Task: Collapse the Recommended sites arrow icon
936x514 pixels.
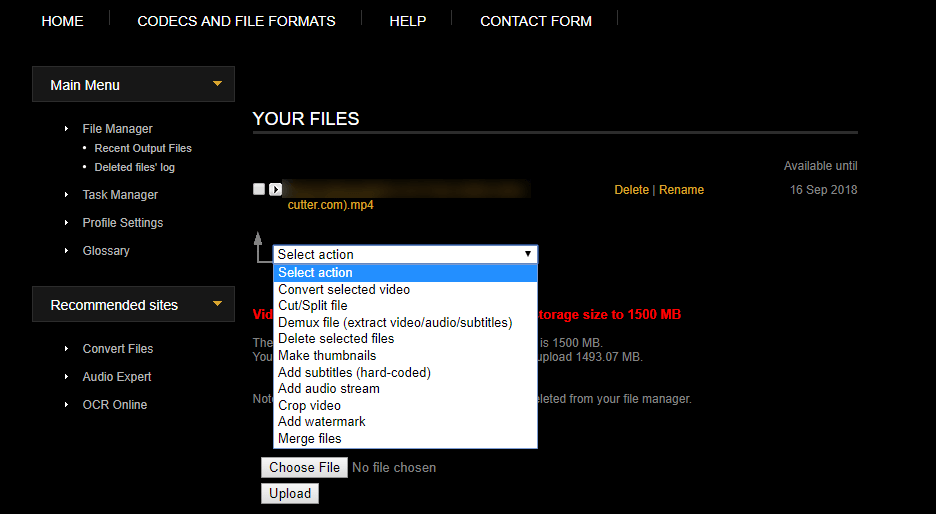Action: tap(217, 304)
